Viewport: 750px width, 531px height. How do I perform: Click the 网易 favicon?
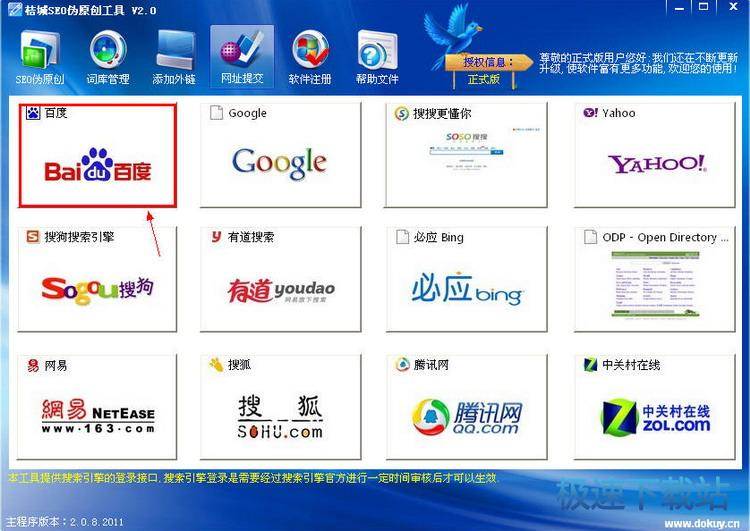click(33, 365)
